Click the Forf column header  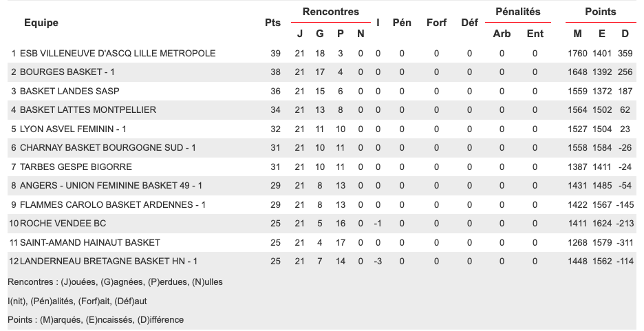coord(436,23)
